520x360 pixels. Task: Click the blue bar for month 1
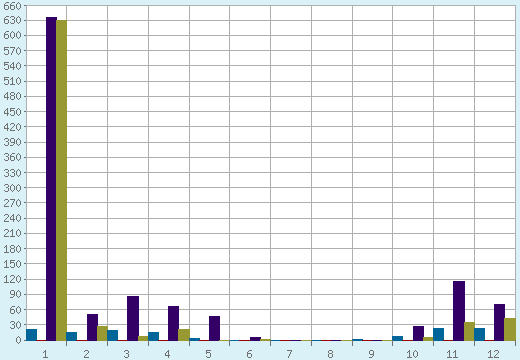[31, 335]
